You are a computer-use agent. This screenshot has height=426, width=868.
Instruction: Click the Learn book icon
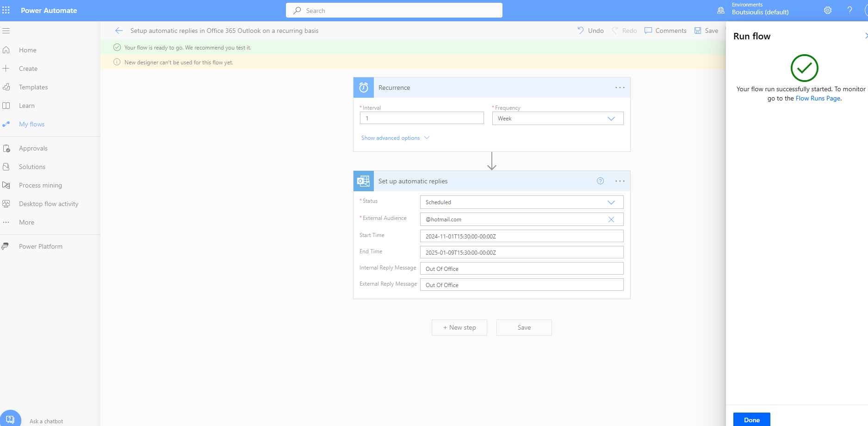tap(6, 106)
